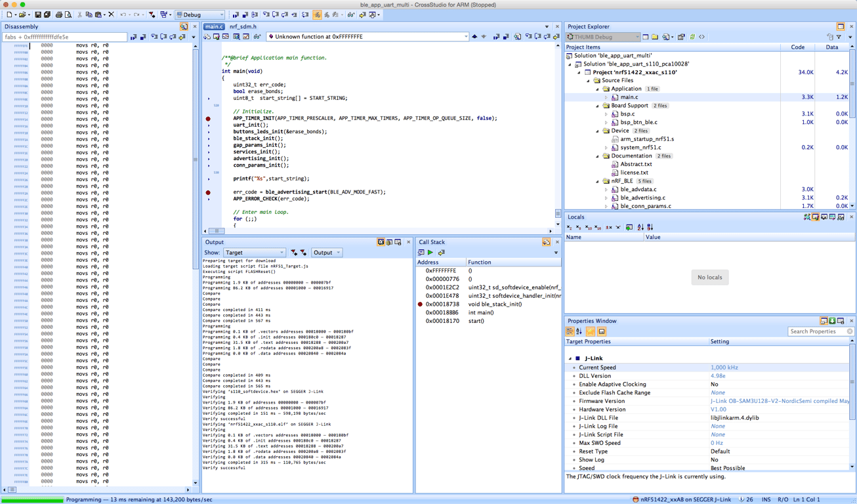The width and height of the screenshot is (857, 504).
Task: Click the green programming progress bar
Action: [x=32, y=500]
